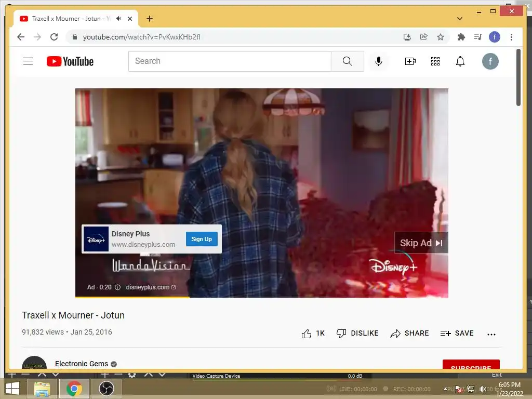Open YouTube hamburger guide menu
This screenshot has height=399, width=532.
coord(28,61)
